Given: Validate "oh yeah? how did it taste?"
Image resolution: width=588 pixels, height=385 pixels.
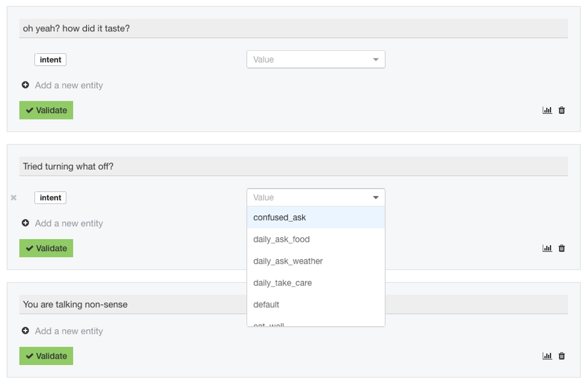Looking at the screenshot, I should pyautogui.click(x=46, y=110).
